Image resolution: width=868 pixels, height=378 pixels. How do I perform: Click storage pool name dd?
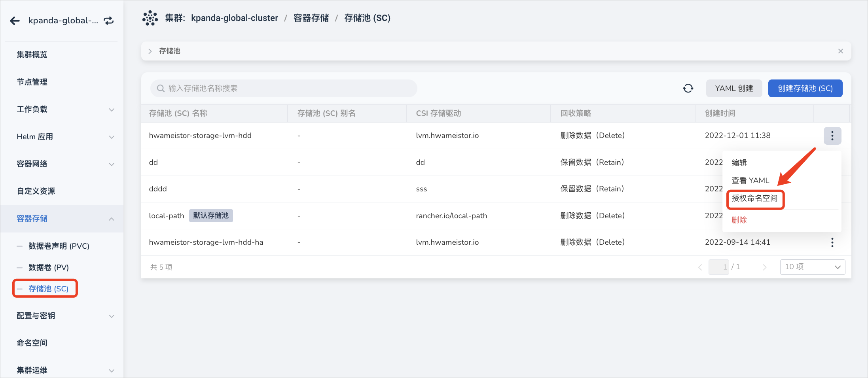click(154, 163)
